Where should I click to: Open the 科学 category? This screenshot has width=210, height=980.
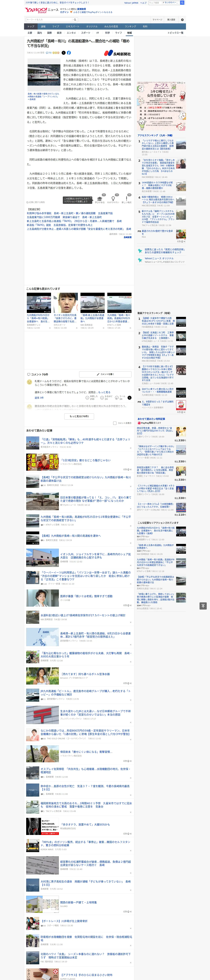tap(107, 33)
